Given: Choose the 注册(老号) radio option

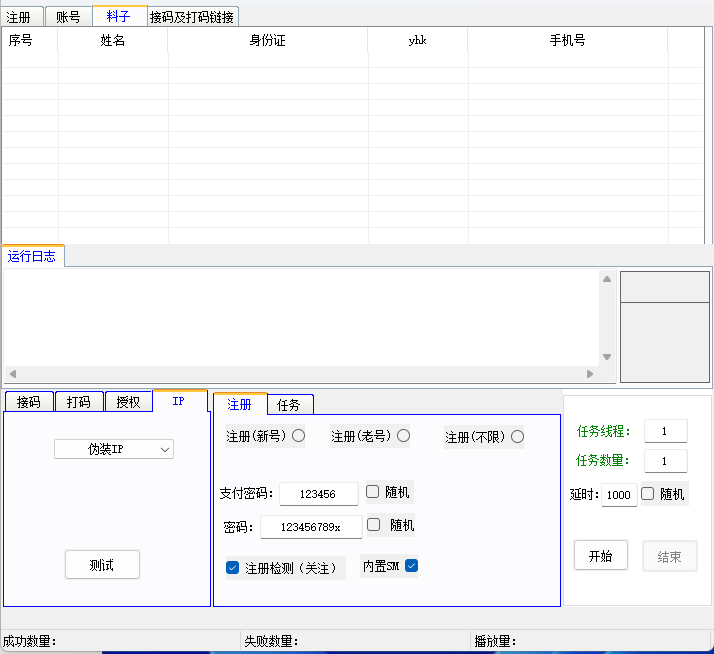Looking at the screenshot, I should (404, 436).
